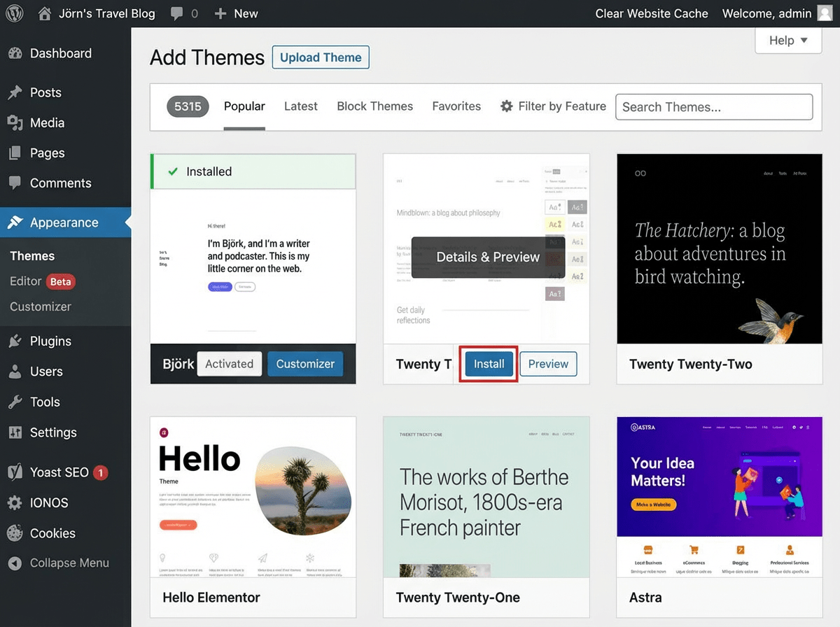
Task: Click the Yoast SEO notification badge
Action: tap(100, 473)
